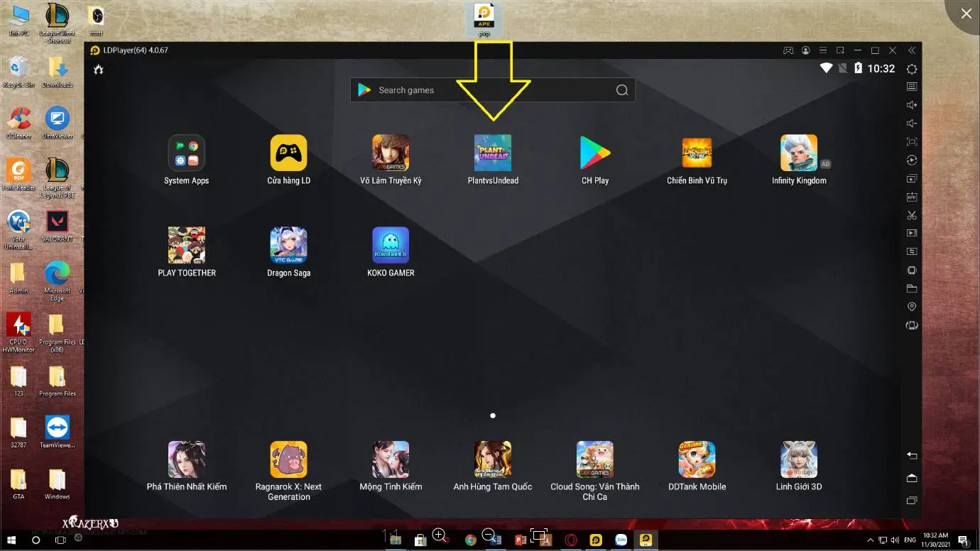The width and height of the screenshot is (980, 551).
Task: Click the flame icon at emulator top-left
Action: [99, 69]
